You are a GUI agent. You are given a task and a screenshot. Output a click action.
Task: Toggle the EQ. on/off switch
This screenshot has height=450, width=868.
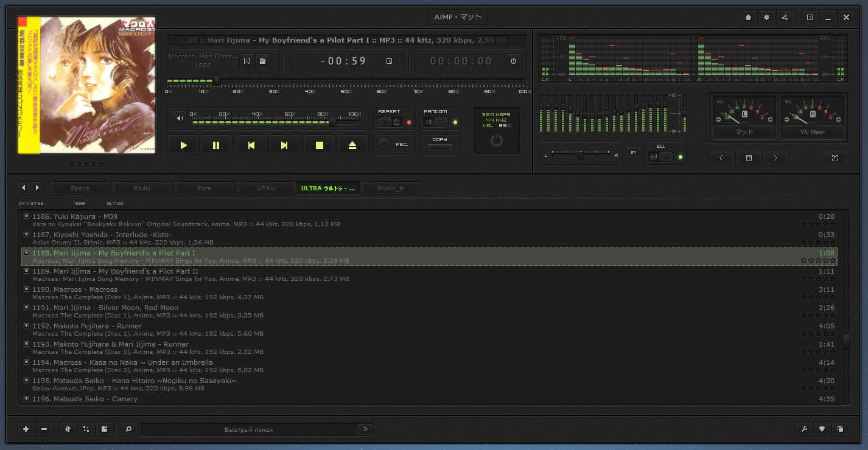(662, 157)
